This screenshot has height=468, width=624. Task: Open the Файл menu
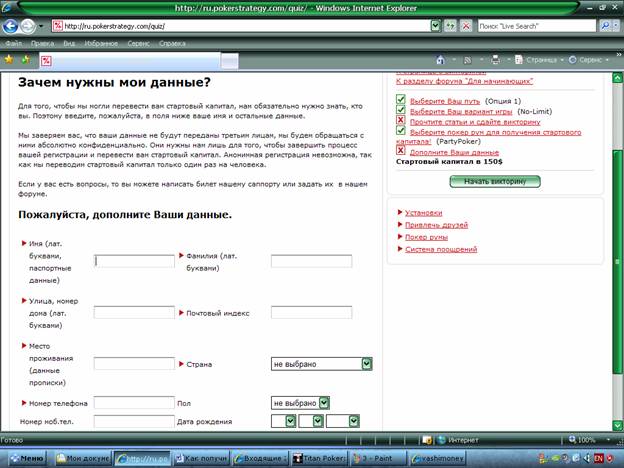(14, 43)
